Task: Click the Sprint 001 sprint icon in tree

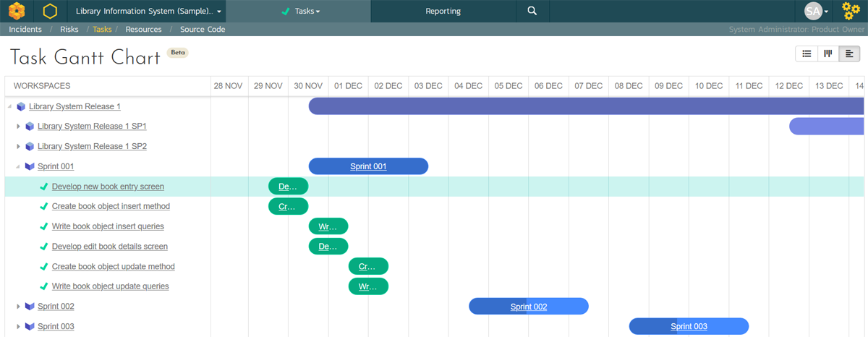Action: 30,166
